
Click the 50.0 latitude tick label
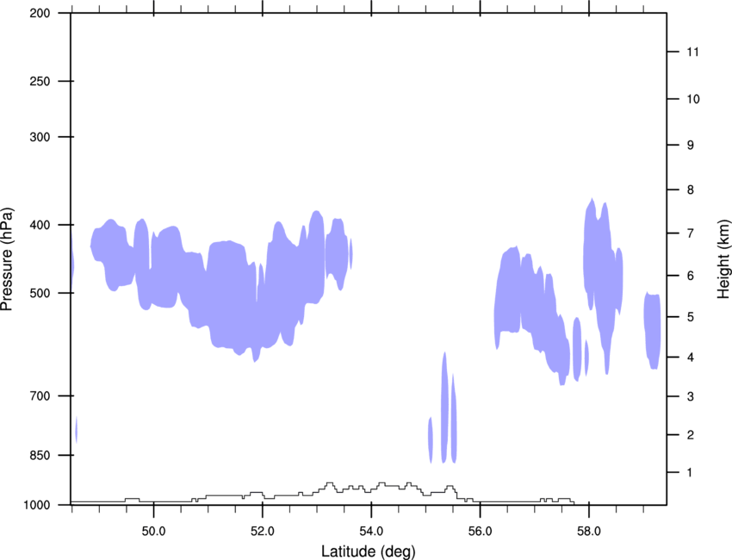(153, 532)
